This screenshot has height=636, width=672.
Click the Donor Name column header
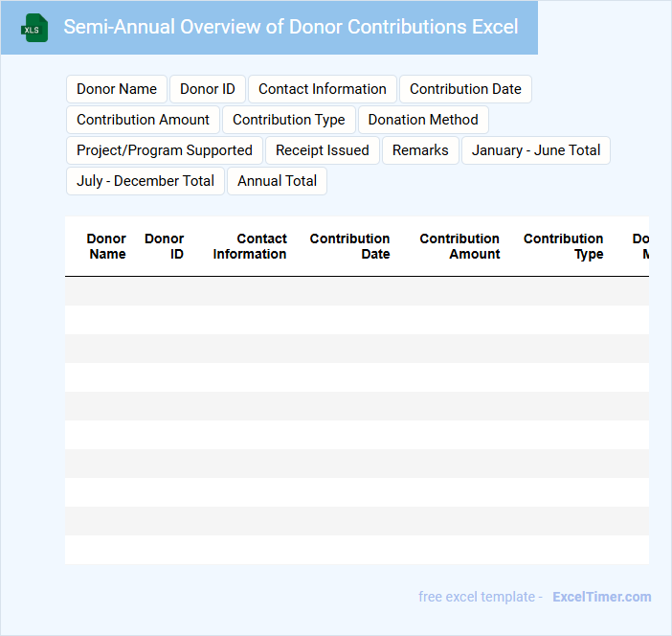click(x=106, y=246)
